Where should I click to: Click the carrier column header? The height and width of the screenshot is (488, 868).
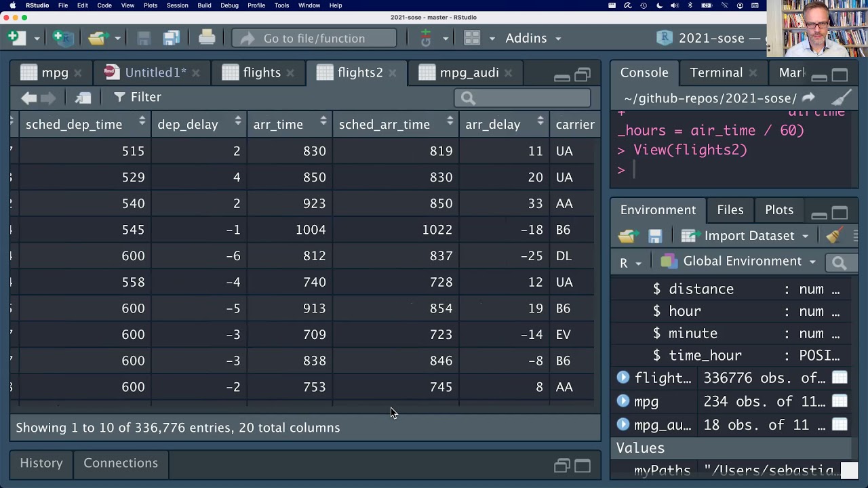pos(575,125)
